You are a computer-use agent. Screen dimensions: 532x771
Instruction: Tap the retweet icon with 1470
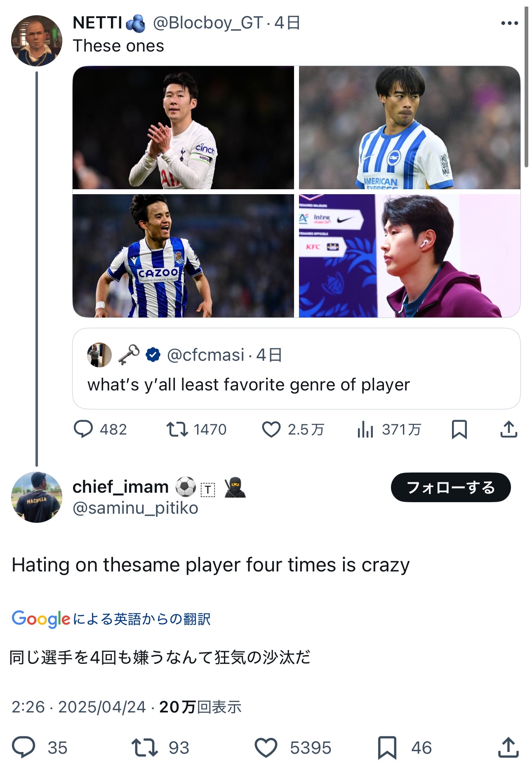pyautogui.click(x=177, y=429)
